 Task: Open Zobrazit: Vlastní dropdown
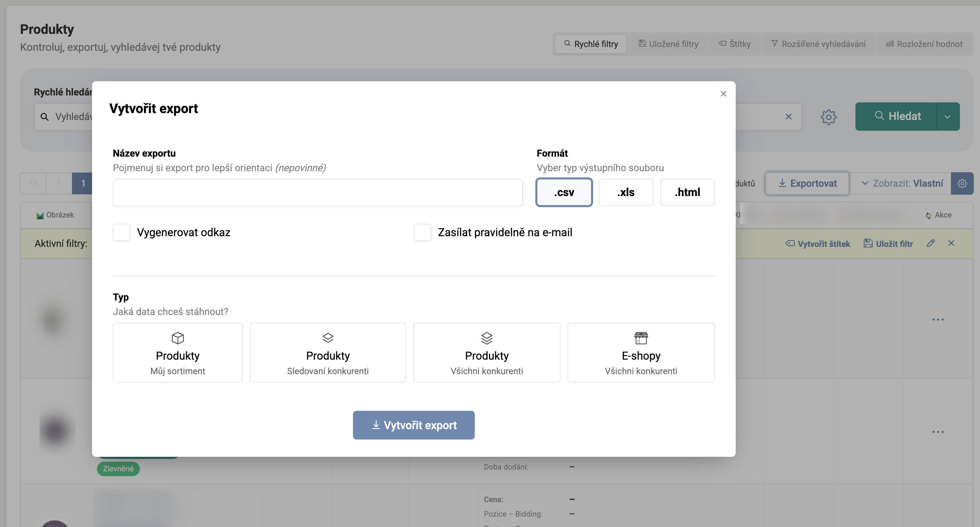tap(902, 184)
